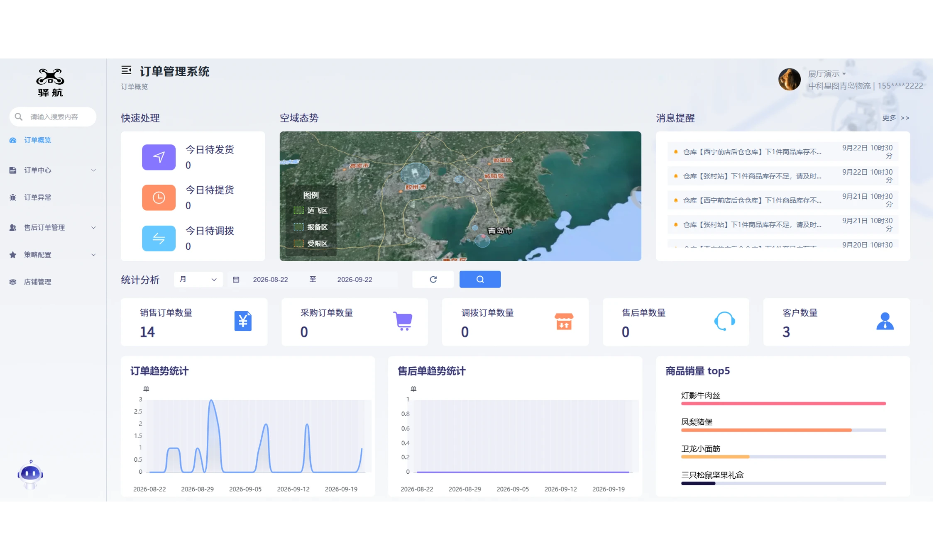The image size is (934, 560).
Task: Click the 订单概览 dashboard icon
Action: (x=13, y=140)
